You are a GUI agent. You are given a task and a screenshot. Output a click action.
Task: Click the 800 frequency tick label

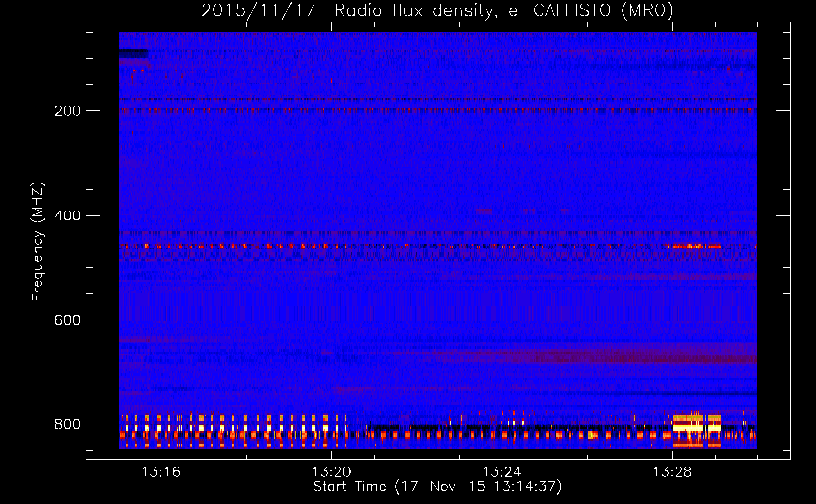coord(68,424)
